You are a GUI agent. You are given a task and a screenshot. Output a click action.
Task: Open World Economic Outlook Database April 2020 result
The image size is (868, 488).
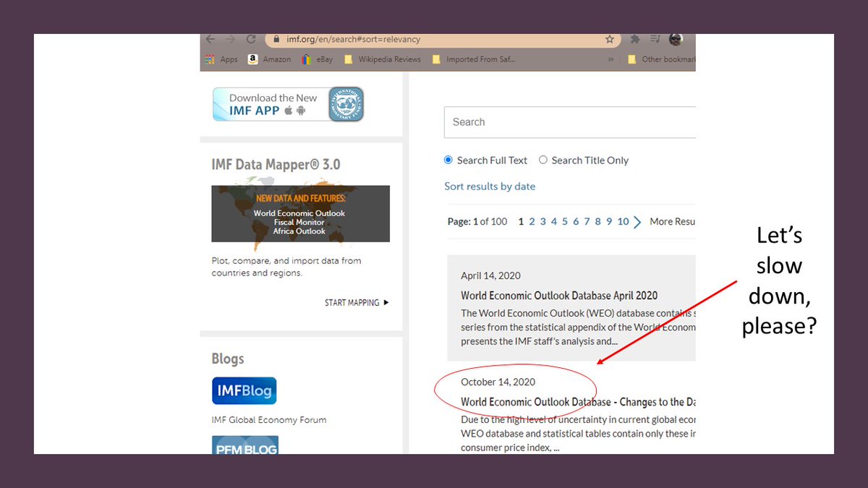(x=559, y=295)
